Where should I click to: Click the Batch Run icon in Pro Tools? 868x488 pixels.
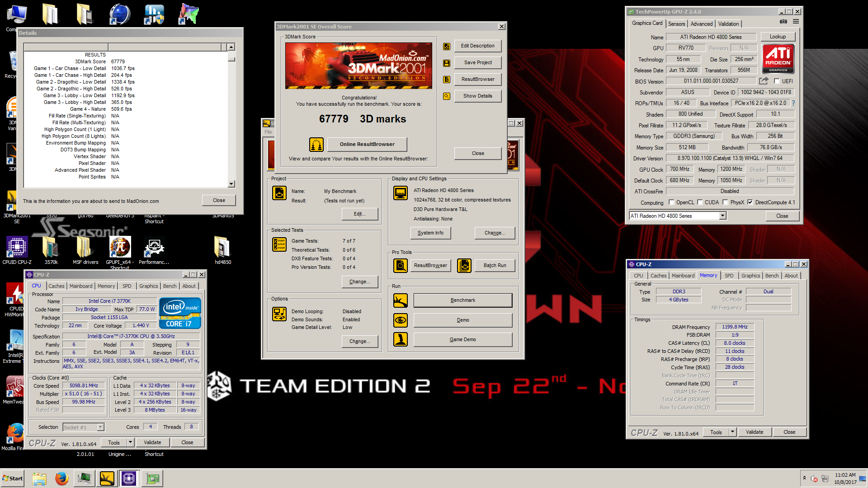(464, 266)
